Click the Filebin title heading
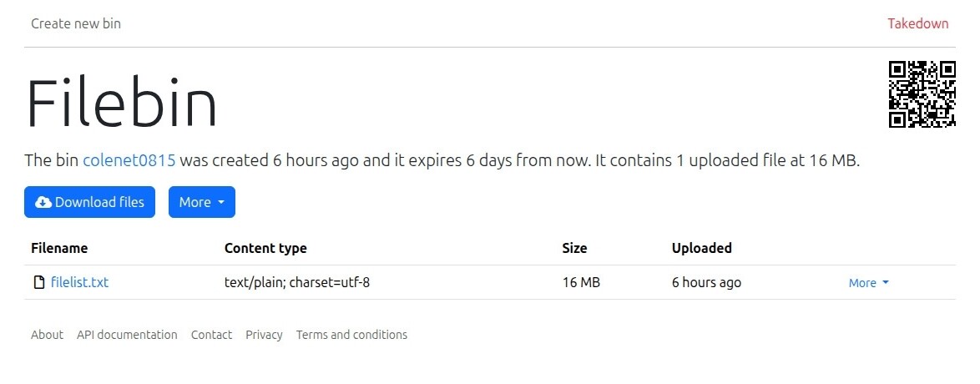Screen dimensions: 980x384 coord(121,102)
